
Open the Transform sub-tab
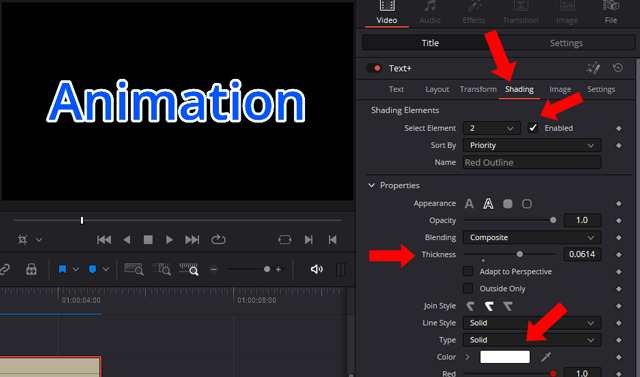click(x=478, y=89)
